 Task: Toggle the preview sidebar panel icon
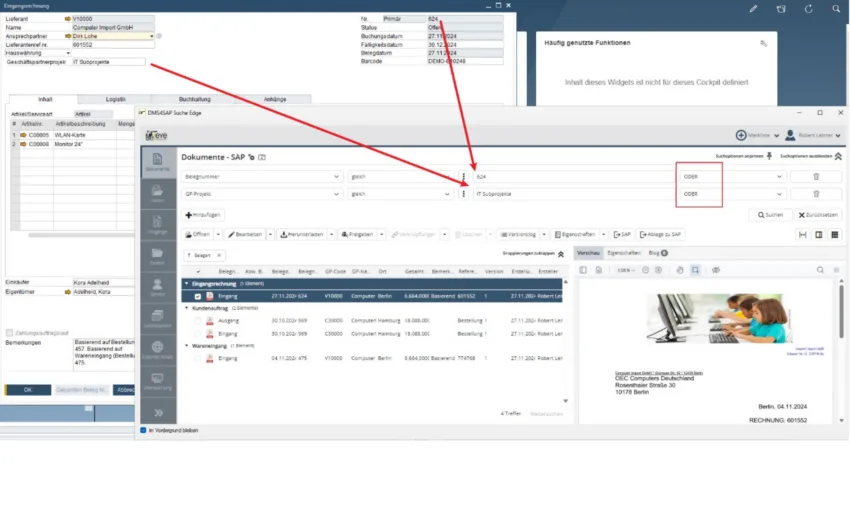pyautogui.click(x=583, y=270)
